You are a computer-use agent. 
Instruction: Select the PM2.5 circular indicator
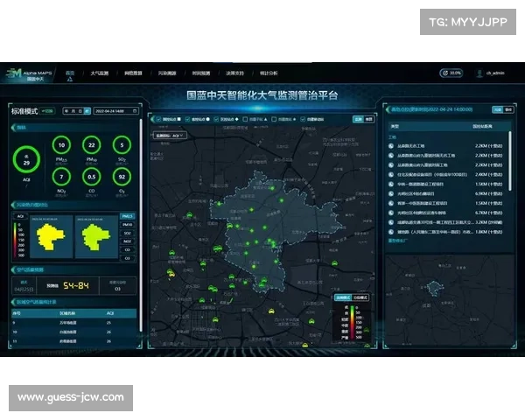(61, 145)
